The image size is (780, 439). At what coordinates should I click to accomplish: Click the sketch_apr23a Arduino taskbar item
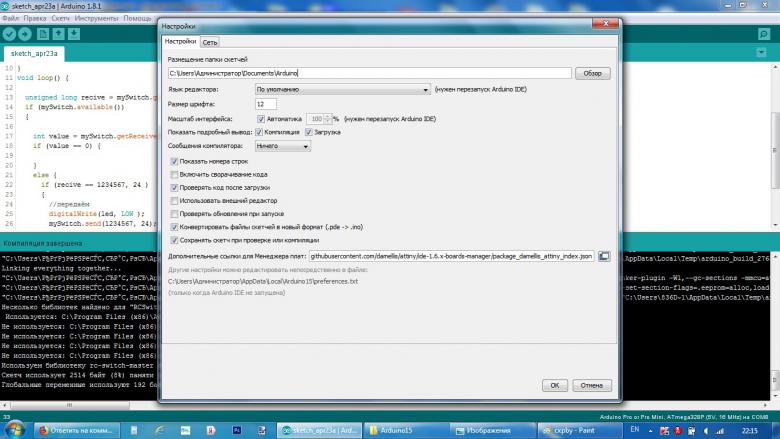pos(319,431)
